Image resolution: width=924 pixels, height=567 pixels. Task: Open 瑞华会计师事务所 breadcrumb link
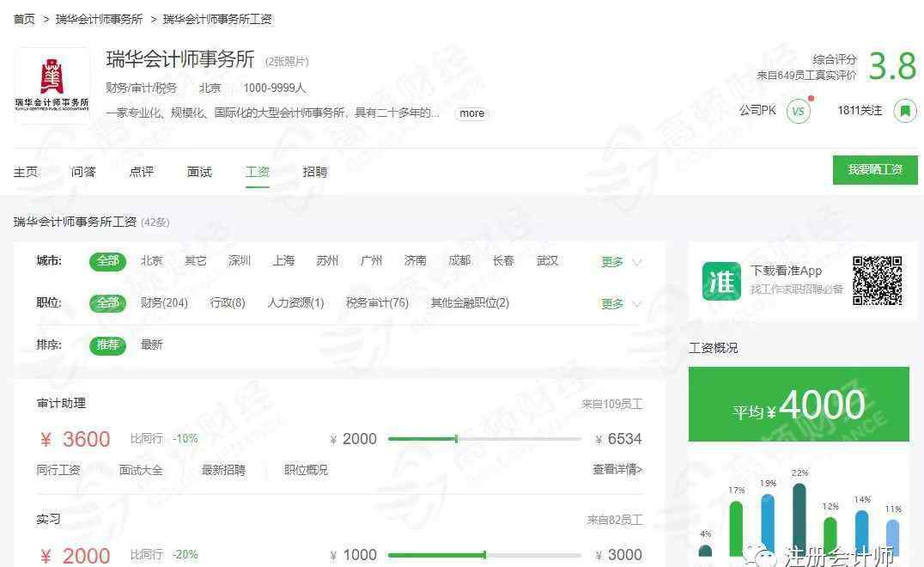(99, 20)
